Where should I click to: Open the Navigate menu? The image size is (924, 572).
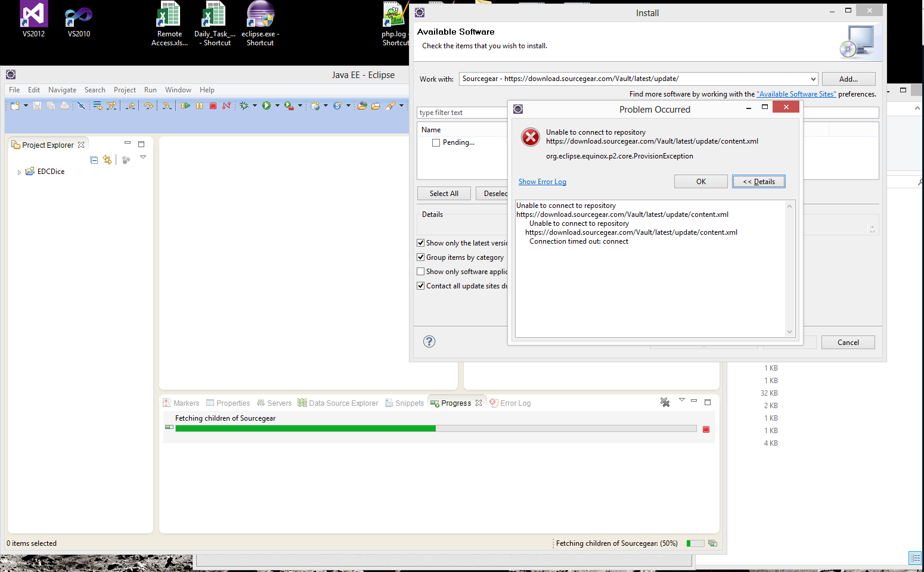pos(62,90)
